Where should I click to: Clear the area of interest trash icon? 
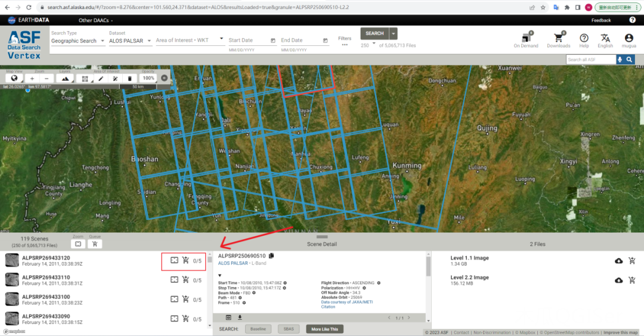click(130, 78)
